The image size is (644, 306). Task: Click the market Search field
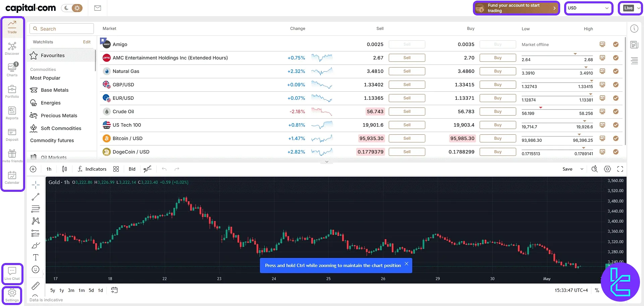pos(62,29)
